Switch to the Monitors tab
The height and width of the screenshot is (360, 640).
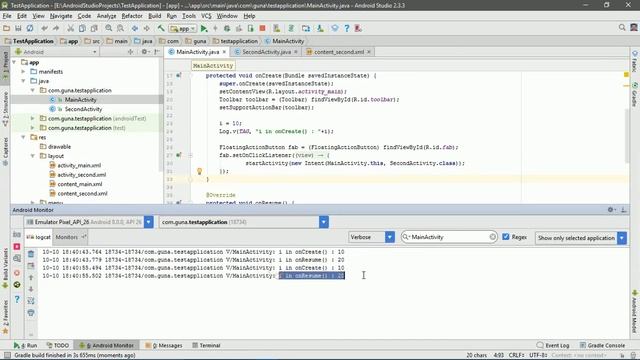click(x=71, y=237)
